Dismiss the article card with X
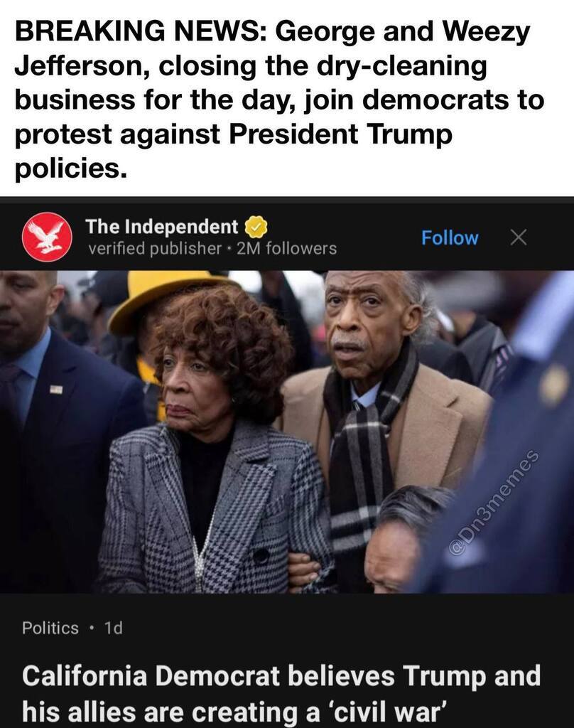The width and height of the screenshot is (574, 728). pyautogui.click(x=519, y=237)
